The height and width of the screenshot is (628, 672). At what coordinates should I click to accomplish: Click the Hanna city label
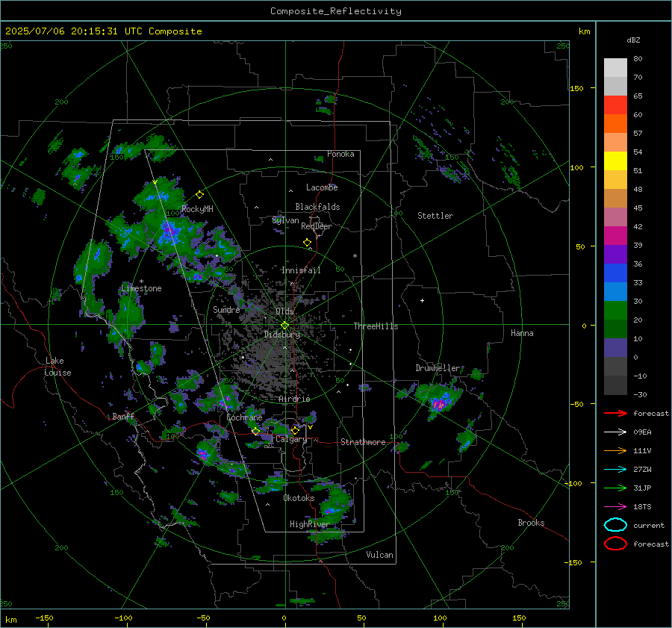(x=522, y=333)
